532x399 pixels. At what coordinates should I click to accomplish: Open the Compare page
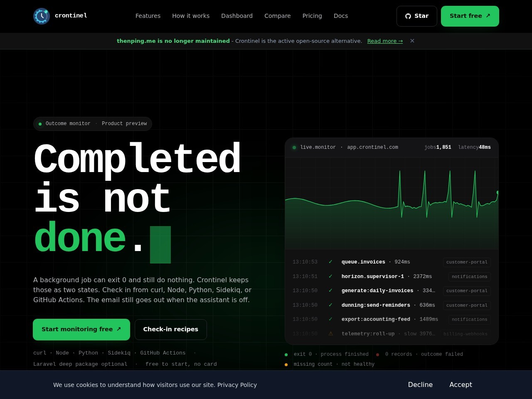278,16
